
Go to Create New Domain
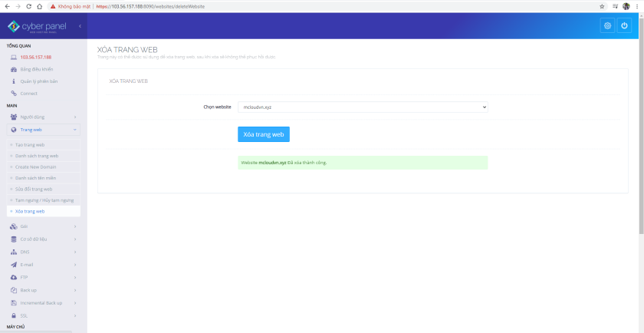35,166
